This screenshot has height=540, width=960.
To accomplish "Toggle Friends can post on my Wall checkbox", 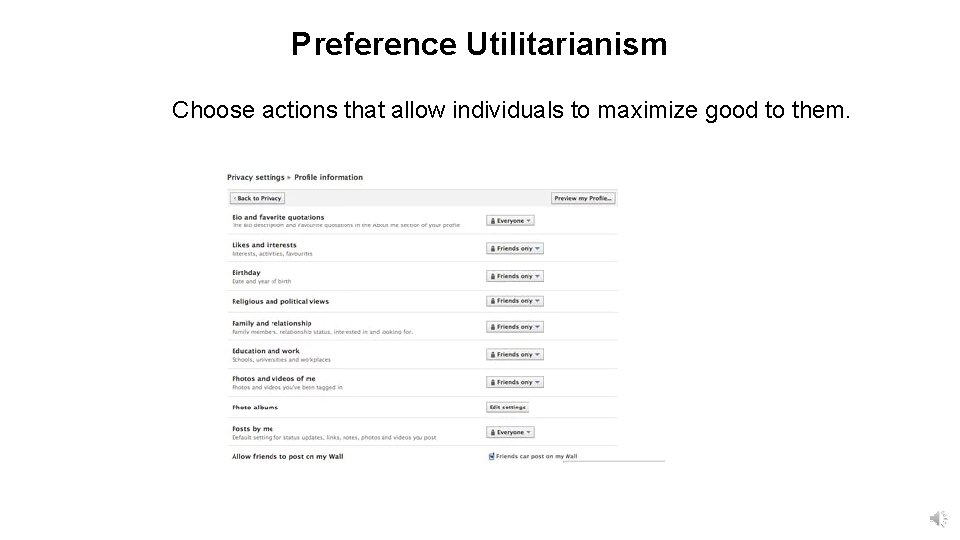I will [491, 456].
